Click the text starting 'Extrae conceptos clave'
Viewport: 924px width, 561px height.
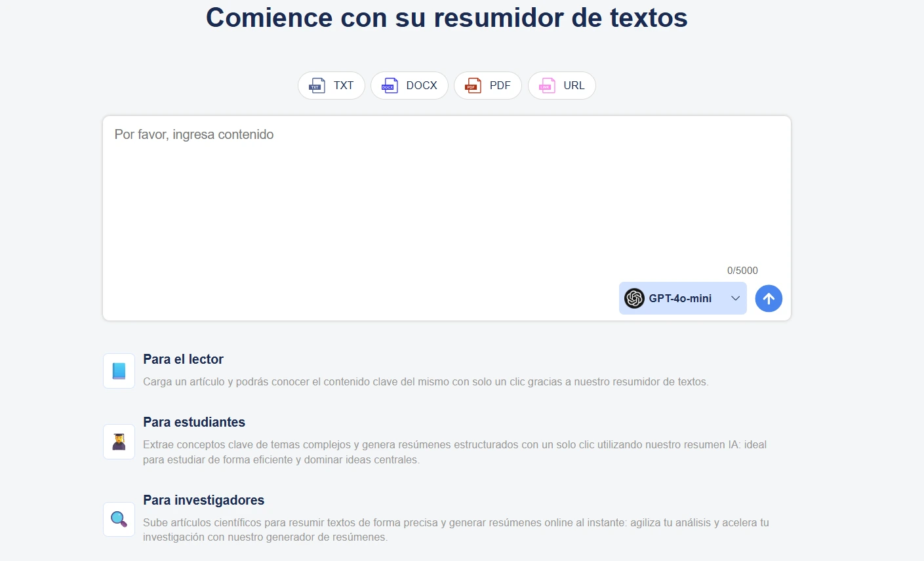click(454, 452)
